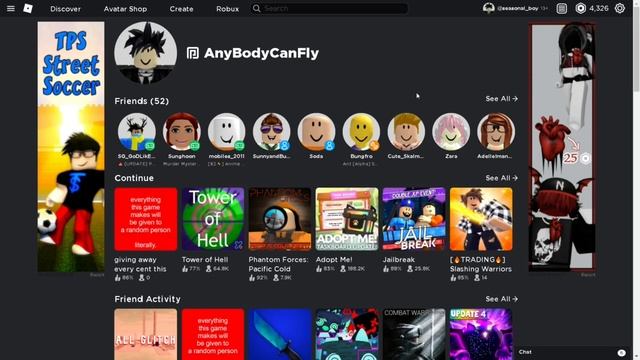The image size is (640, 360).
Task: Open the 4,326 Robux balance
Action: coord(599,8)
